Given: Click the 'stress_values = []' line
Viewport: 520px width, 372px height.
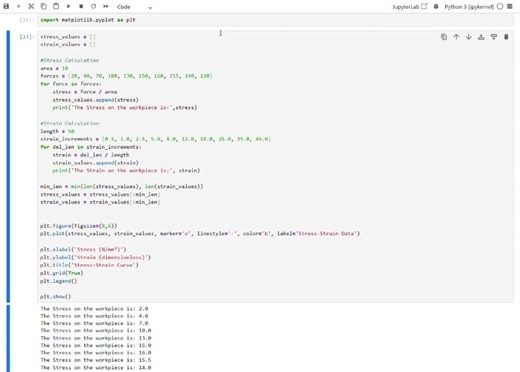Looking at the screenshot, I should click(68, 37).
